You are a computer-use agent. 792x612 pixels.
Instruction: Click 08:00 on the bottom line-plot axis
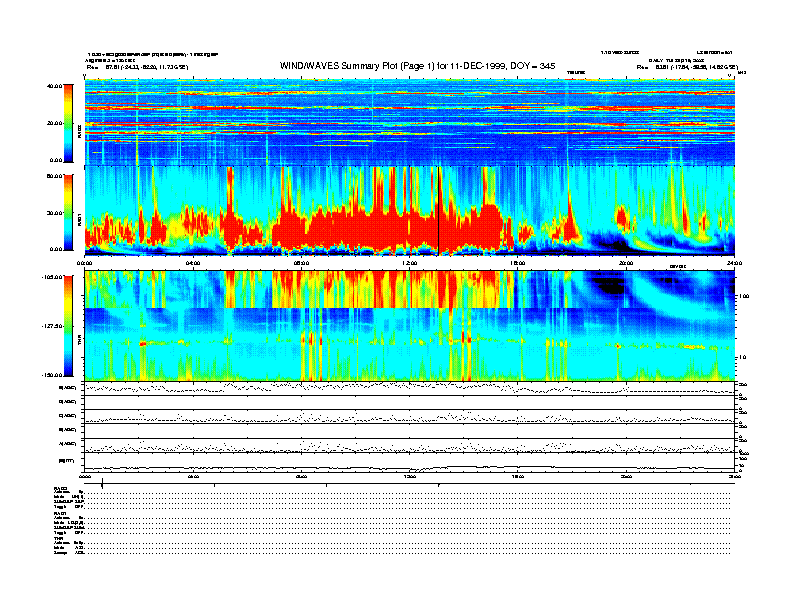[x=301, y=476]
